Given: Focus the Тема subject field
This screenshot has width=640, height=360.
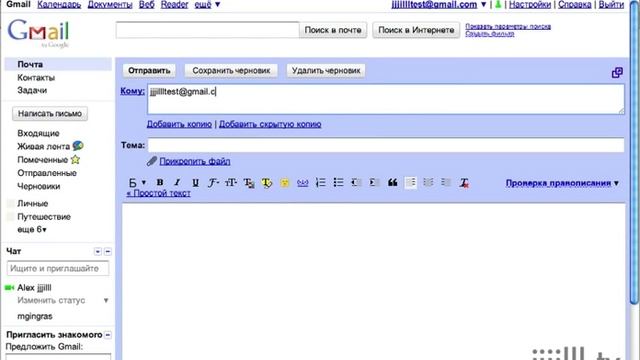Looking at the screenshot, I should click(386, 145).
